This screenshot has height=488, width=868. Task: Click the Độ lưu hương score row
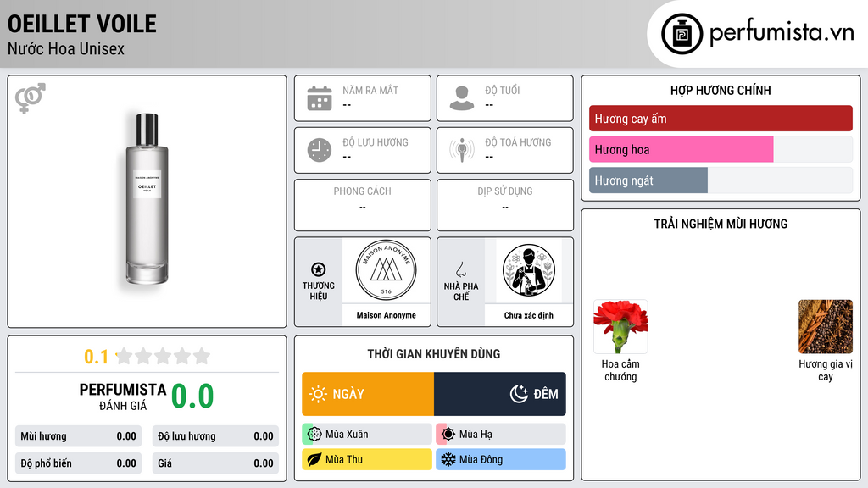point(215,436)
